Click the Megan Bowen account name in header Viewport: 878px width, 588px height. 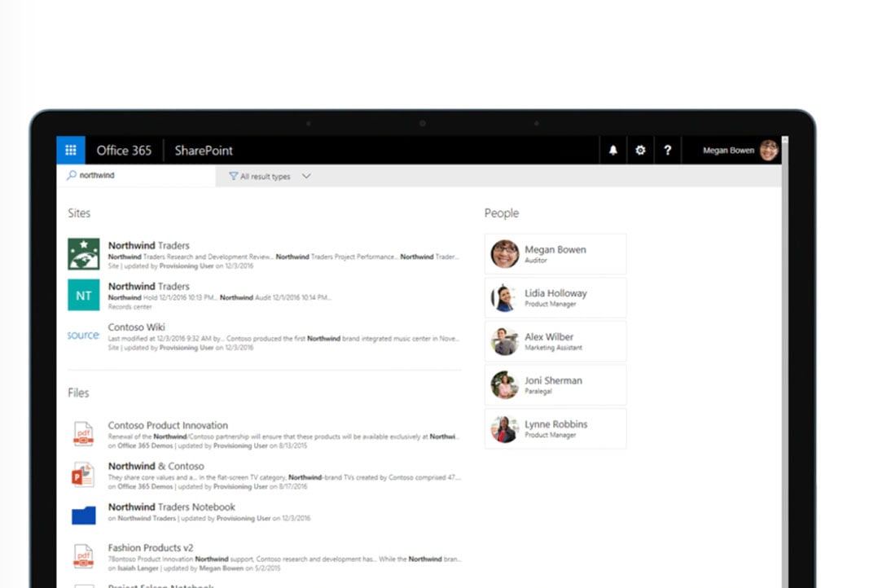[728, 150]
